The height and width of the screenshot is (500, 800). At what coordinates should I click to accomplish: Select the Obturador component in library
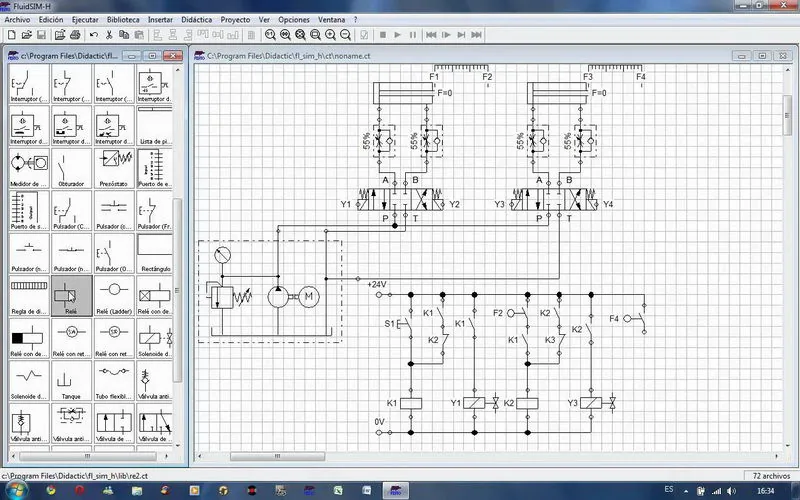click(x=71, y=168)
